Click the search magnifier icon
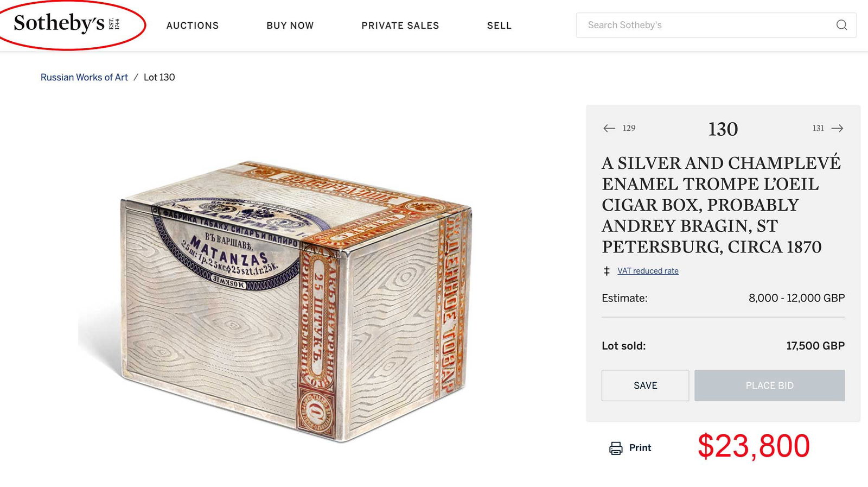 841,25
